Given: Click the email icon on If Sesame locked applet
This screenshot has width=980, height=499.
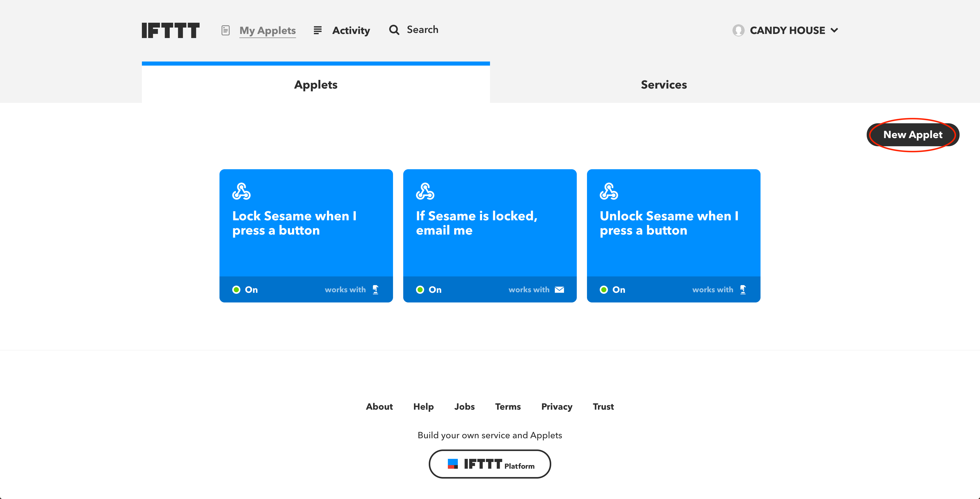Looking at the screenshot, I should click(560, 290).
